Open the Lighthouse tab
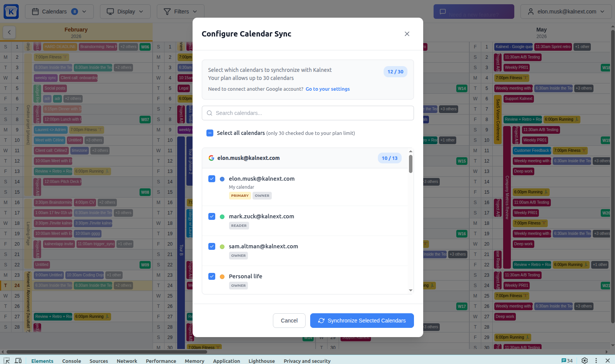Viewport: 615px width, 364px height. (261, 361)
